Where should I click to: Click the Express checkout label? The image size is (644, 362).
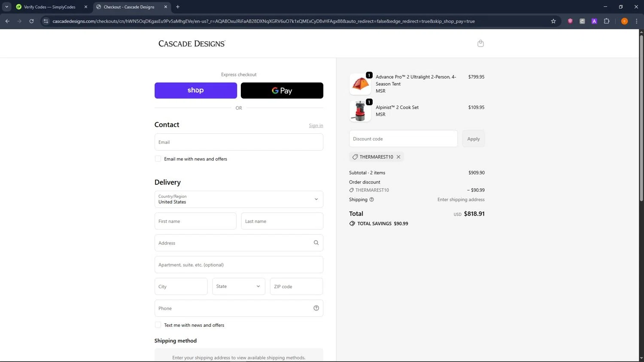(239, 75)
